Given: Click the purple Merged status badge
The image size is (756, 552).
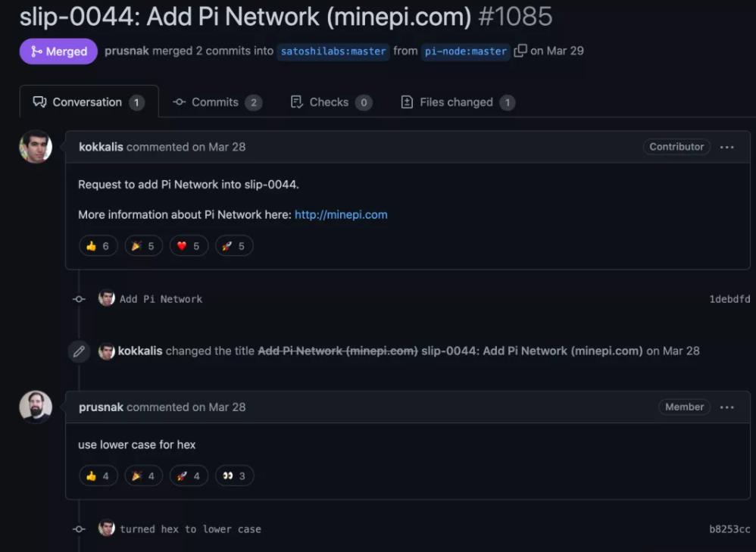Looking at the screenshot, I should (58, 51).
